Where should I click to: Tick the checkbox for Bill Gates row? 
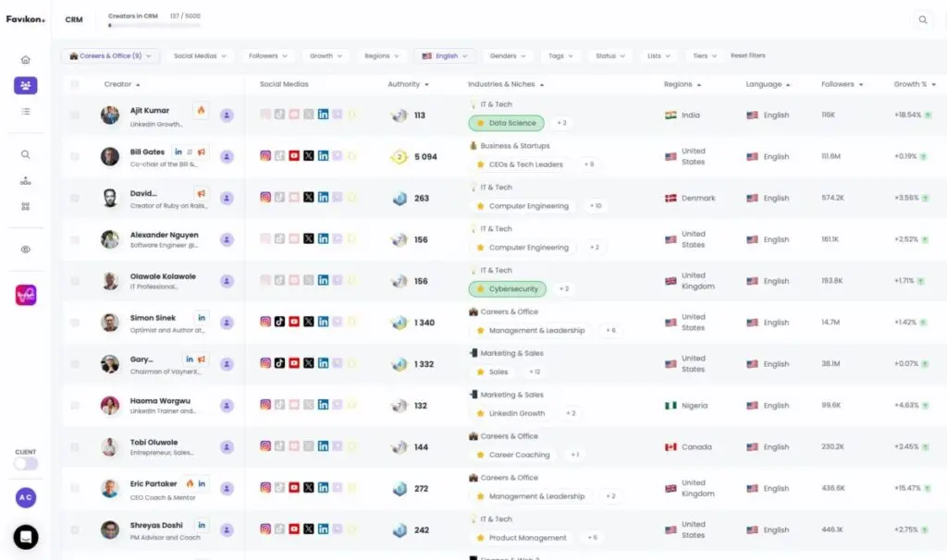click(x=75, y=157)
